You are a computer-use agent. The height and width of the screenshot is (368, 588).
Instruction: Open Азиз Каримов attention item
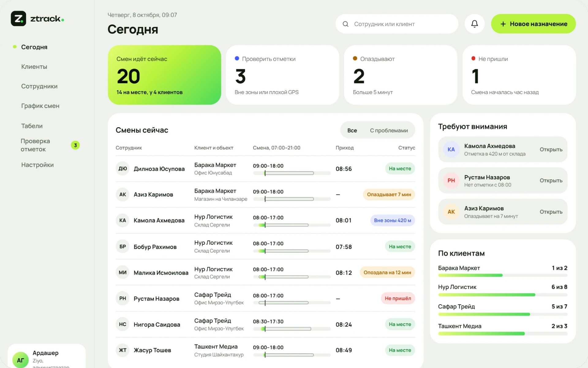503,212
